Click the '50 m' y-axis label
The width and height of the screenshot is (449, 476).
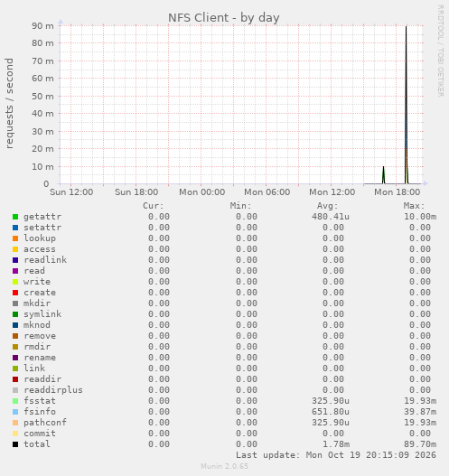[42, 97]
